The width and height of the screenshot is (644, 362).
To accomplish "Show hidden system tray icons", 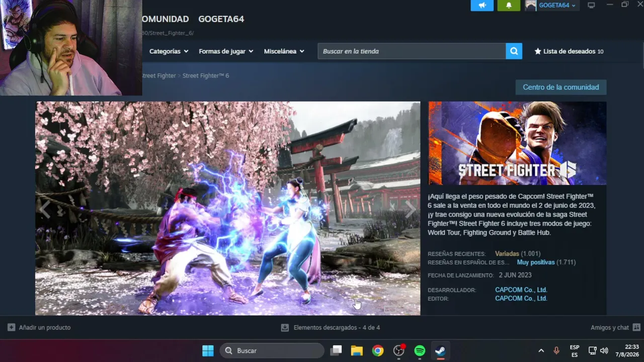I will click(541, 350).
